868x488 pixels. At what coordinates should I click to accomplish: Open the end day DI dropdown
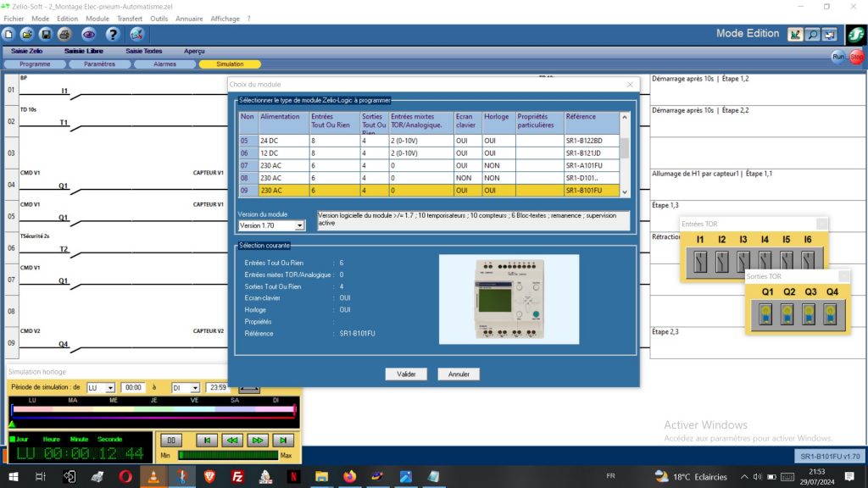point(195,388)
